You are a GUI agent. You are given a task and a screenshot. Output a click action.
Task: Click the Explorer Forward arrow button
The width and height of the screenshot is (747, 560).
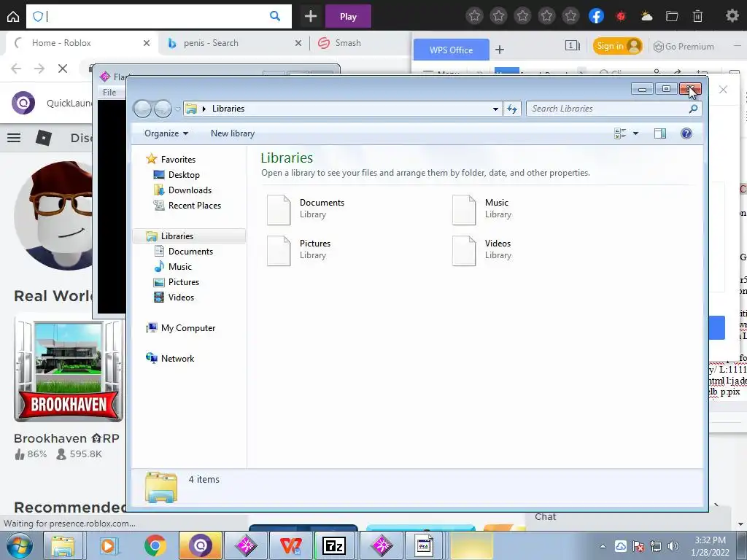pos(163,109)
